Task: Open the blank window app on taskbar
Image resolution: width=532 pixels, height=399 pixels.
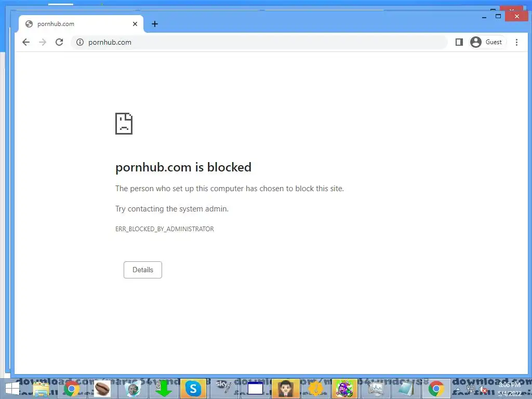Action: [x=255, y=389]
